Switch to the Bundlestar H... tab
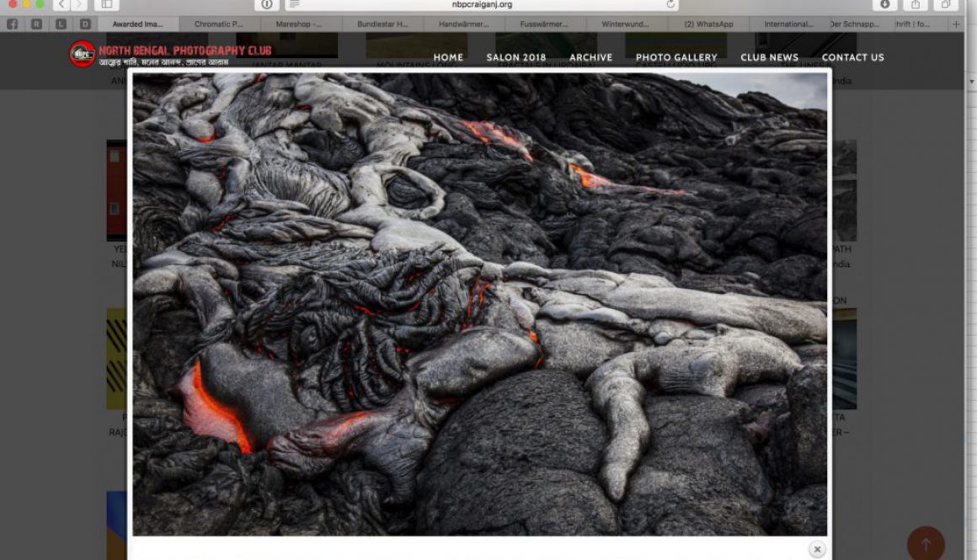This screenshot has width=977, height=560. tap(382, 24)
